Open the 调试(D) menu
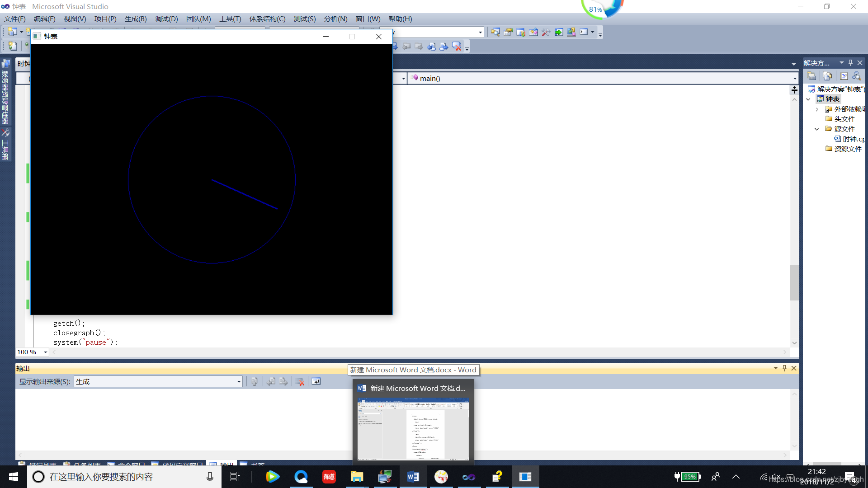 [x=166, y=19]
